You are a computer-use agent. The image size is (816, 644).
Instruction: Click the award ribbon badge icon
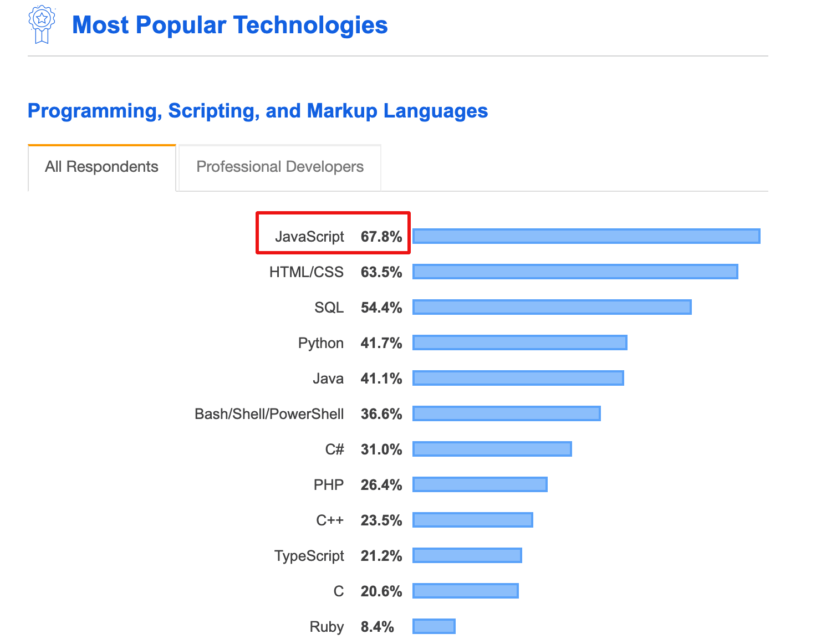[42, 24]
